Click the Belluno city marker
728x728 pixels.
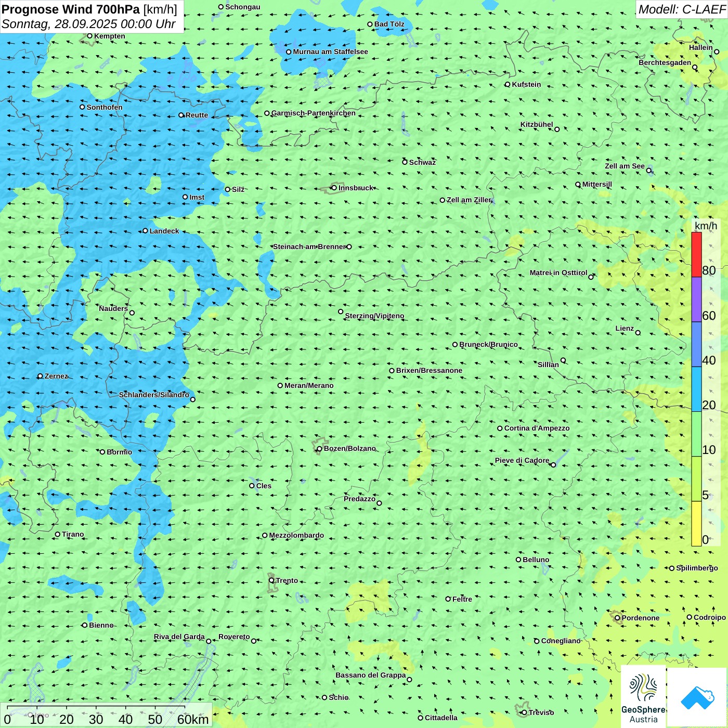click(518, 560)
